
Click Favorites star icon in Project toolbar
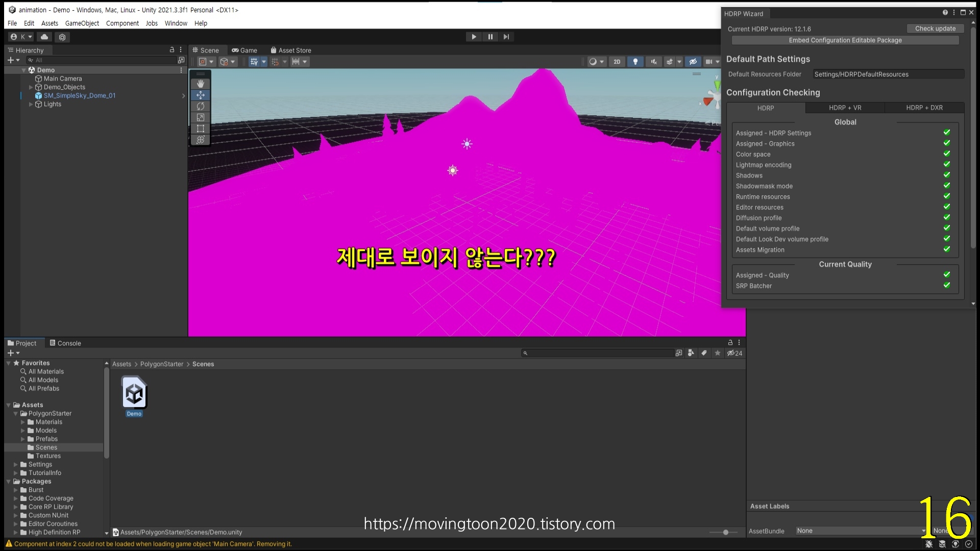(x=718, y=353)
